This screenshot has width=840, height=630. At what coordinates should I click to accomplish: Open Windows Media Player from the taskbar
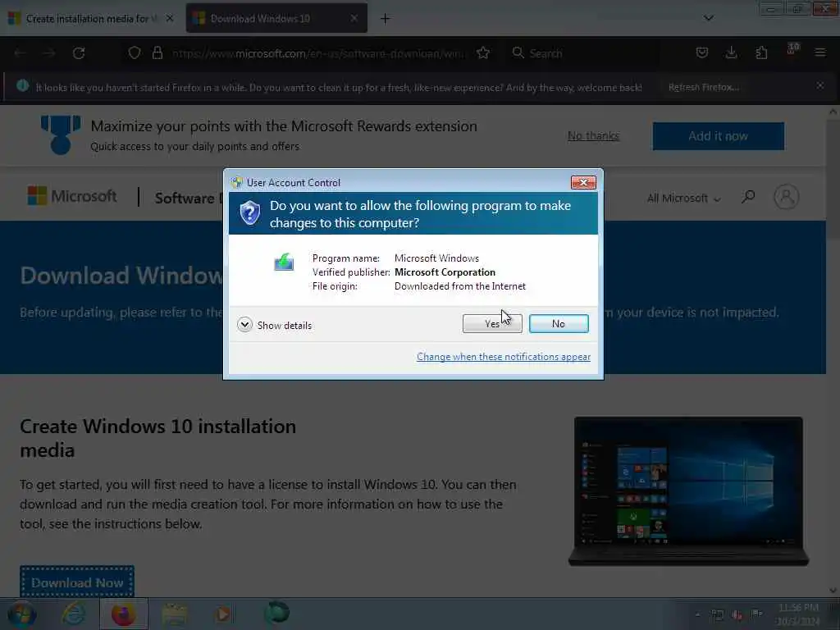click(x=225, y=614)
